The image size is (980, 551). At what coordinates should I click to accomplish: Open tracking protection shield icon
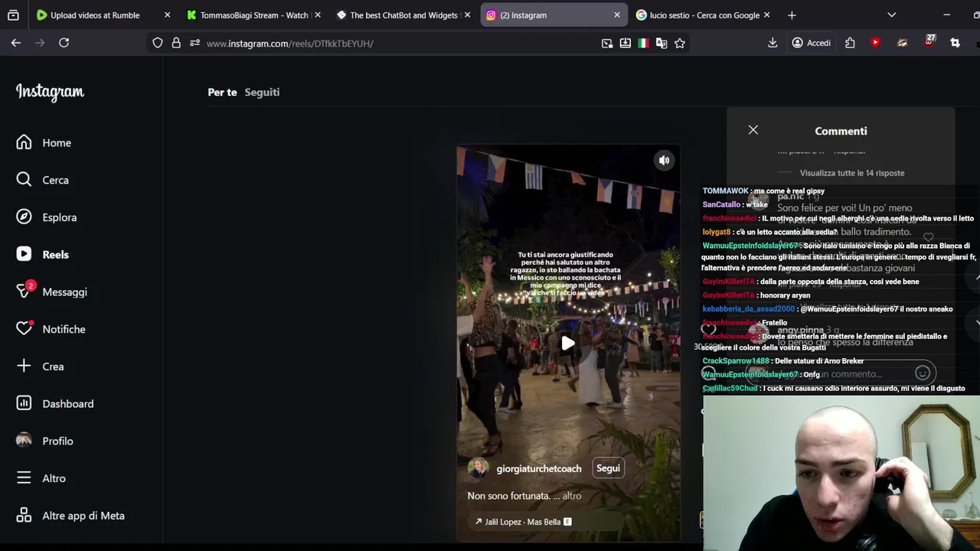click(158, 44)
